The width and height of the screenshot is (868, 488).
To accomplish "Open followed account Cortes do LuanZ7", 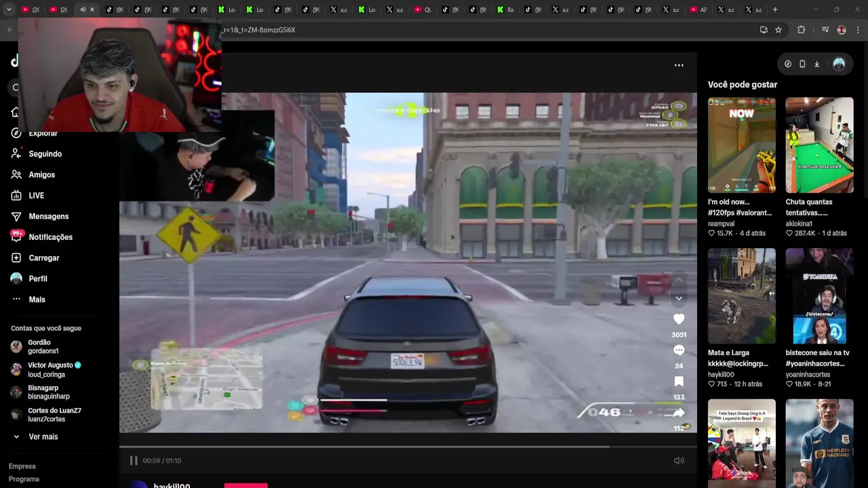I will pyautogui.click(x=46, y=415).
